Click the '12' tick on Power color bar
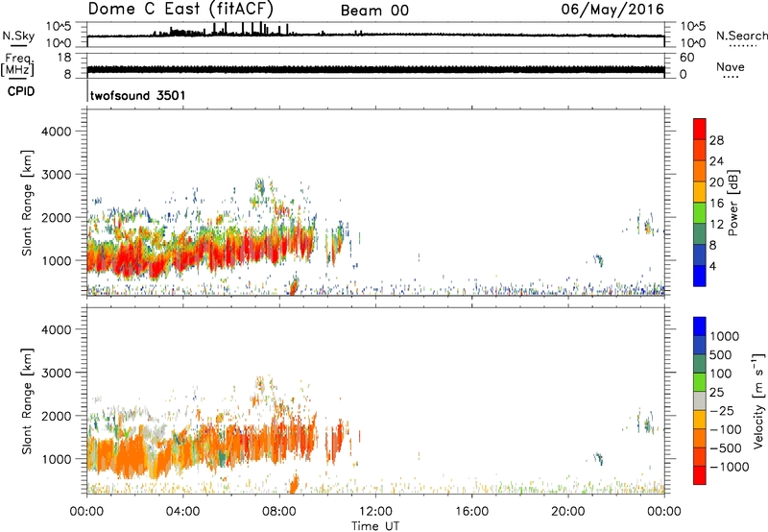 [716, 225]
